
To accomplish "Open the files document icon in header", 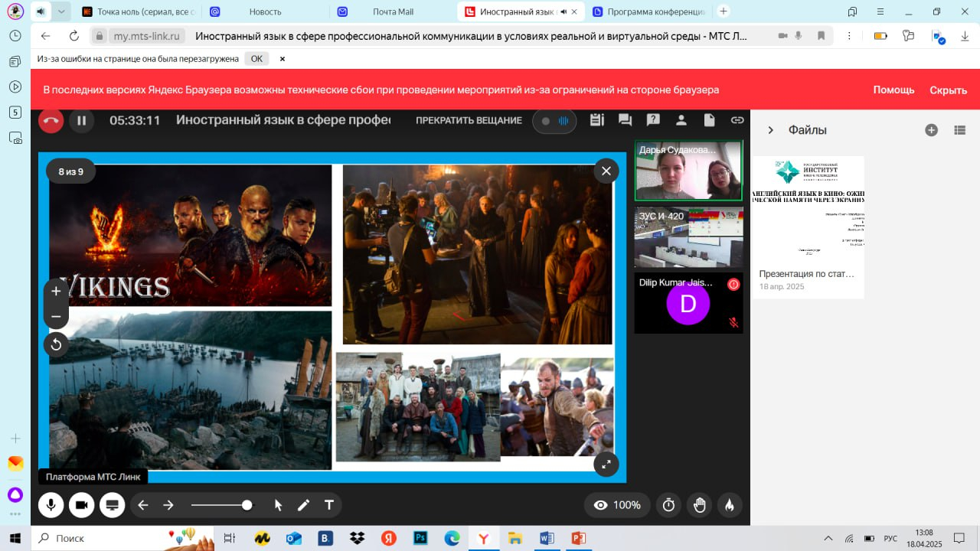I will (709, 120).
